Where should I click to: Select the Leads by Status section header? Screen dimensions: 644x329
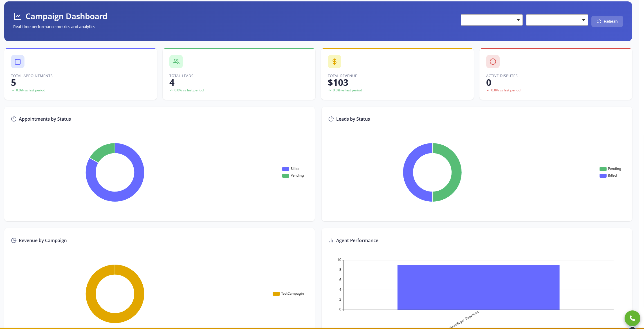point(353,119)
